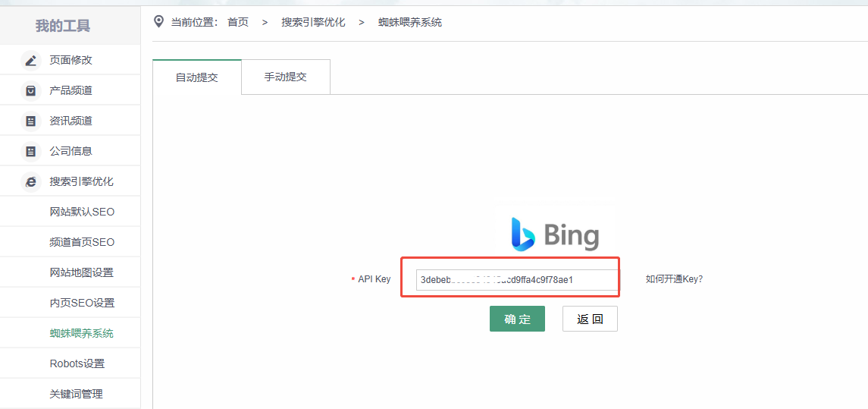This screenshot has width=868, height=409.
Task: Click the Bing logo image
Action: (x=555, y=233)
